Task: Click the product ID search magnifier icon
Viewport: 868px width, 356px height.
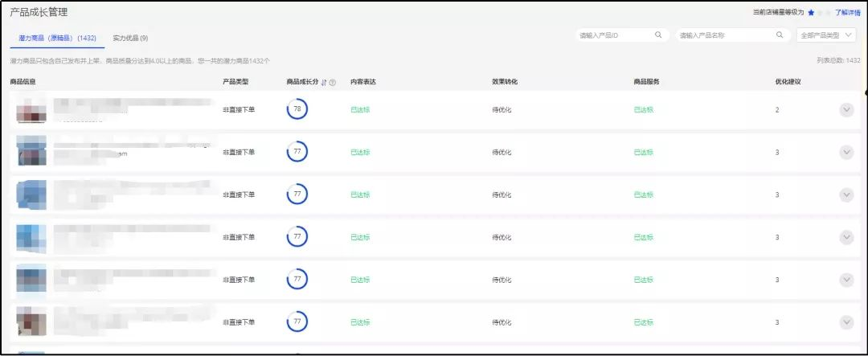Action: coord(658,35)
